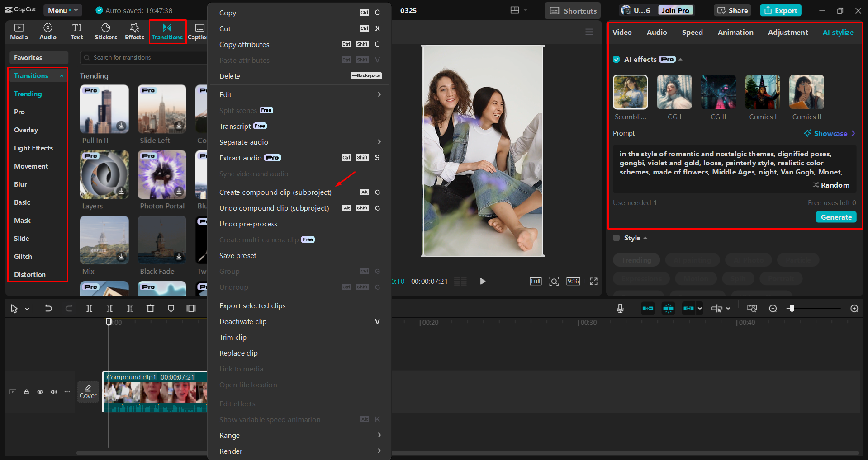
Task: Choose Create compound clip from context menu
Action: (x=275, y=192)
